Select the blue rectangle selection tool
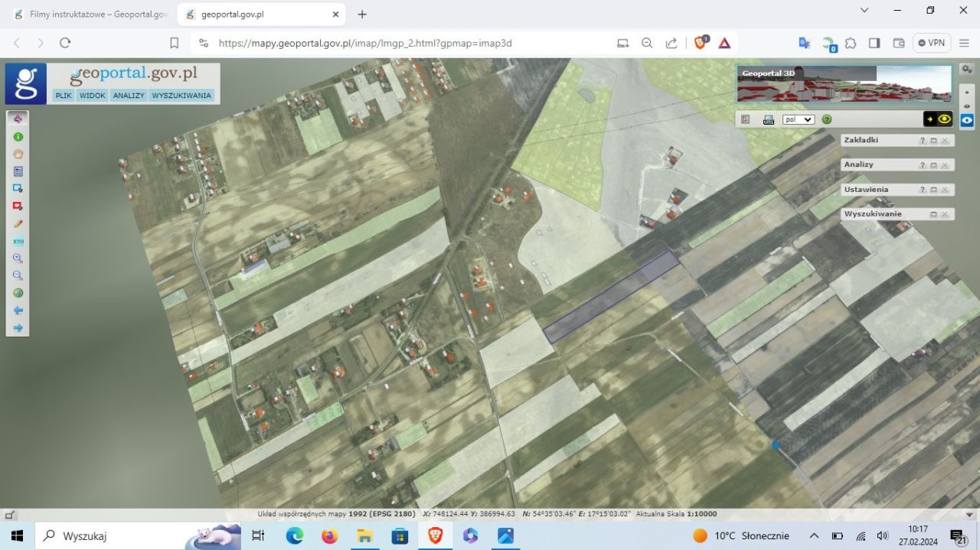The image size is (980, 550). (x=18, y=188)
